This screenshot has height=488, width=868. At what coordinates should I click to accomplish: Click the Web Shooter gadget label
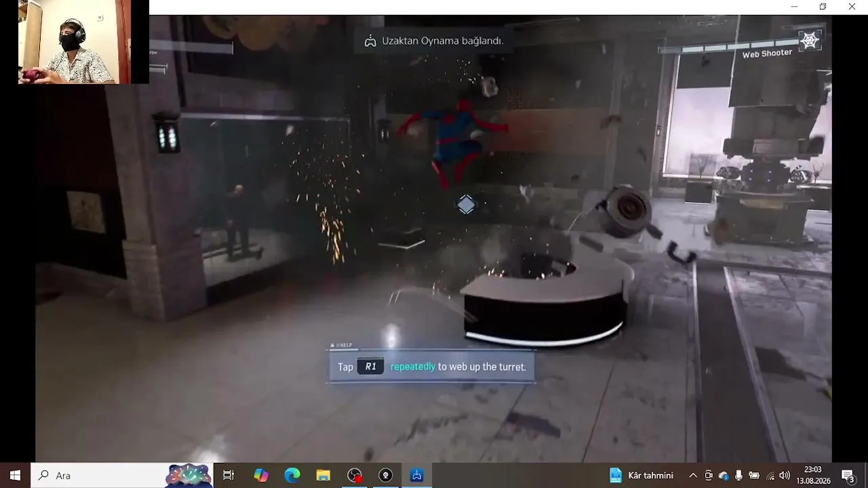click(767, 54)
